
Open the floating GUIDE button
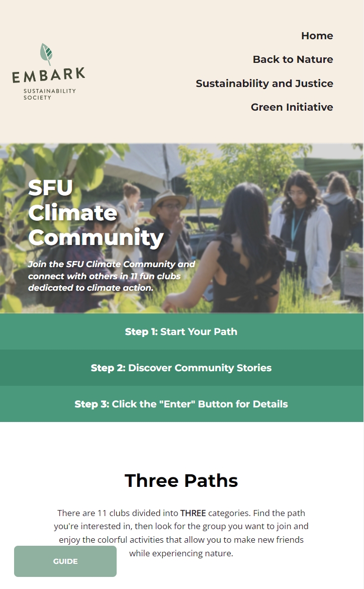(65, 561)
